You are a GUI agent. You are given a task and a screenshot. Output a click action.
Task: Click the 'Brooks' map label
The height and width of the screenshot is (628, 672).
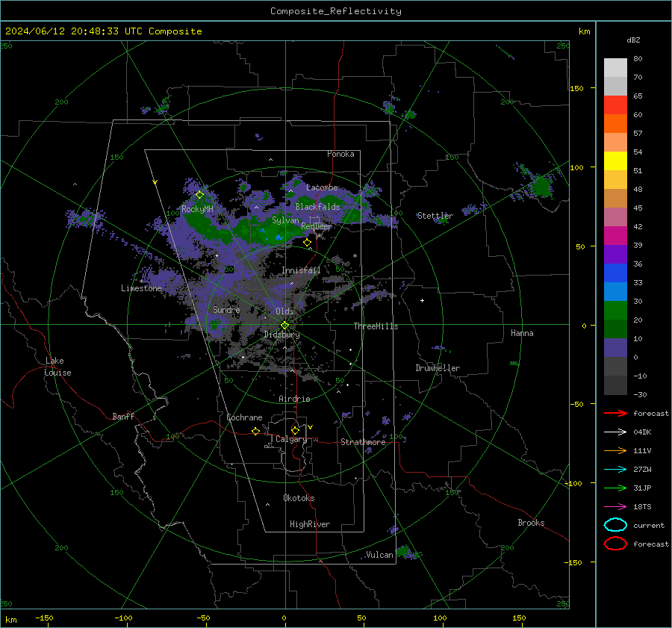(x=531, y=523)
